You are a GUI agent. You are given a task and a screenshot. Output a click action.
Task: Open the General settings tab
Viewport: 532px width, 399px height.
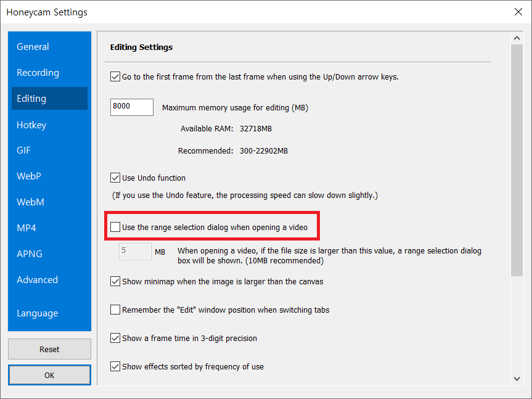[x=33, y=47]
